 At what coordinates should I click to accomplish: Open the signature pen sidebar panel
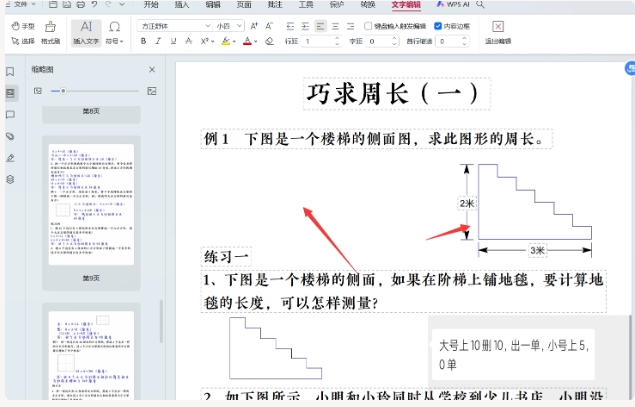[11, 158]
